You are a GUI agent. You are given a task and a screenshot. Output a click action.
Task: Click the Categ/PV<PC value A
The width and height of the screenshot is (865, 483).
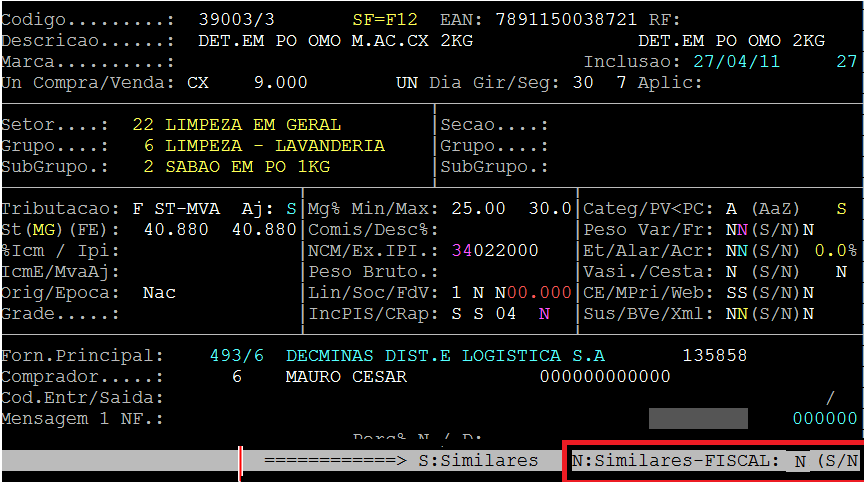pos(732,209)
